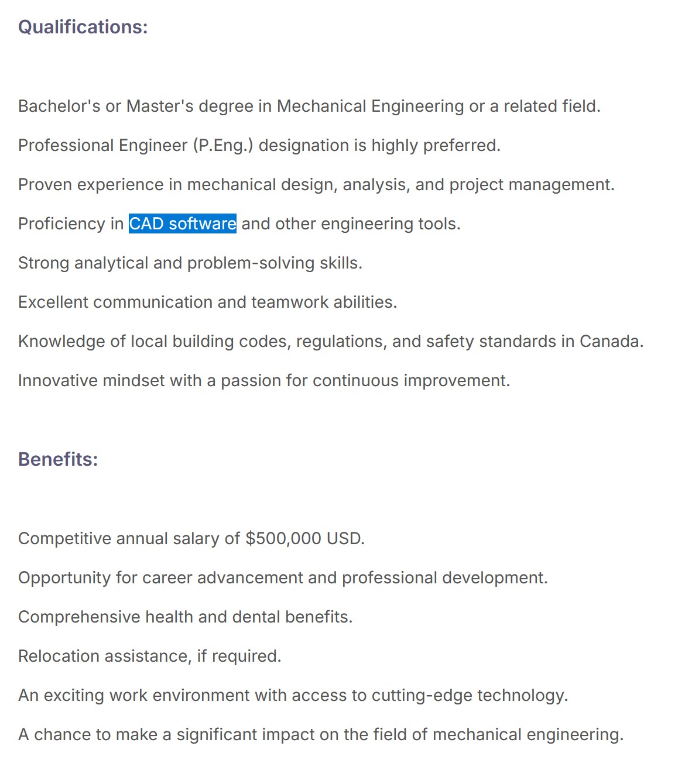The width and height of the screenshot is (678, 784).
Task: Click the Qualifications heading
Action: coord(83,27)
